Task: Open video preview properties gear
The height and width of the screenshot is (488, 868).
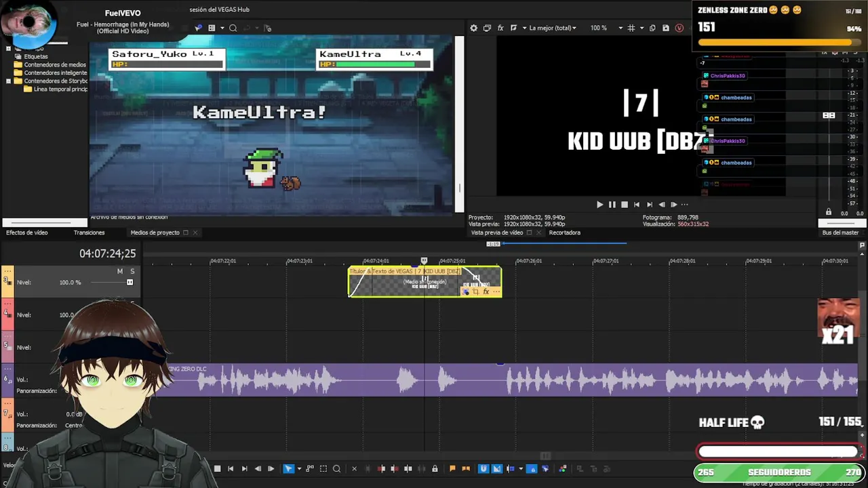Action: click(473, 28)
